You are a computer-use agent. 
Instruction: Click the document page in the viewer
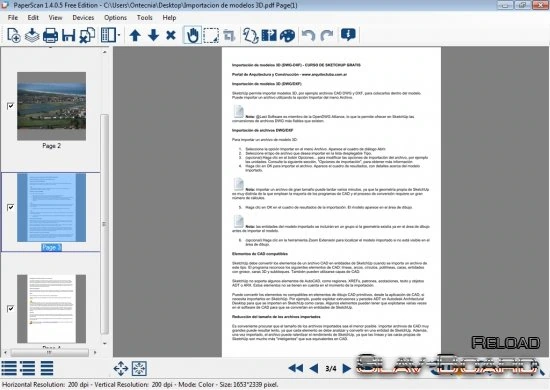331,202
